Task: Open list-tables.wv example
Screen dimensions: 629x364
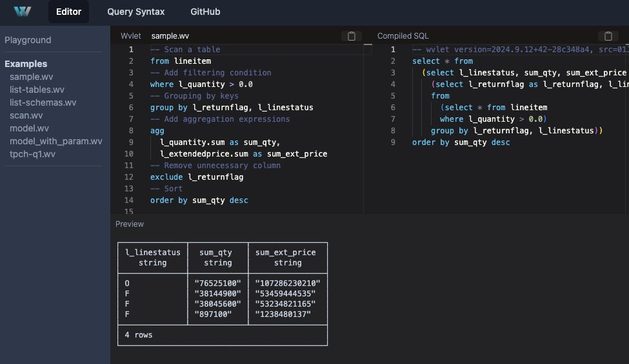Action: click(37, 90)
